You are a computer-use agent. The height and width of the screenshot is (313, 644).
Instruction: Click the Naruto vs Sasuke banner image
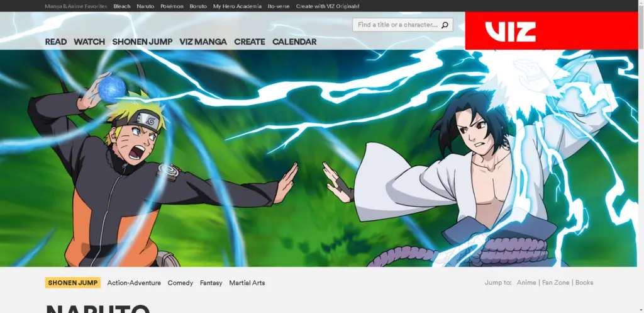(318, 158)
